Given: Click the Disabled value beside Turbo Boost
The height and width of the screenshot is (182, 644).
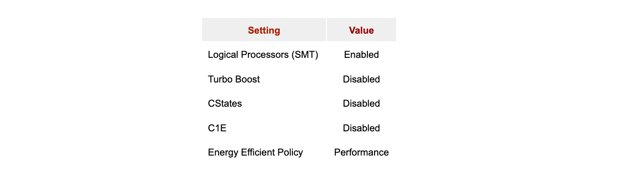Looking at the screenshot, I should click(x=361, y=79).
